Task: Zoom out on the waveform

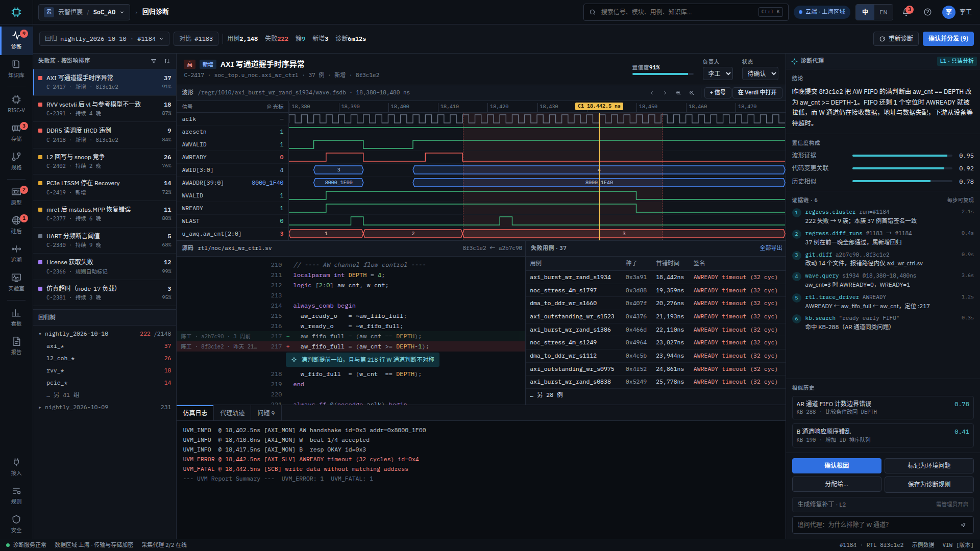Action: (692, 92)
